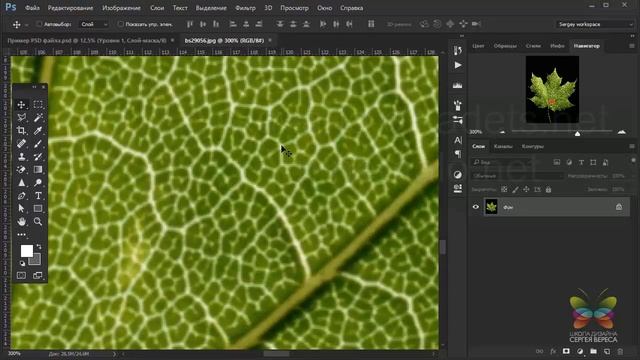Toggle pixel layer filter in Layers panel

(557, 162)
